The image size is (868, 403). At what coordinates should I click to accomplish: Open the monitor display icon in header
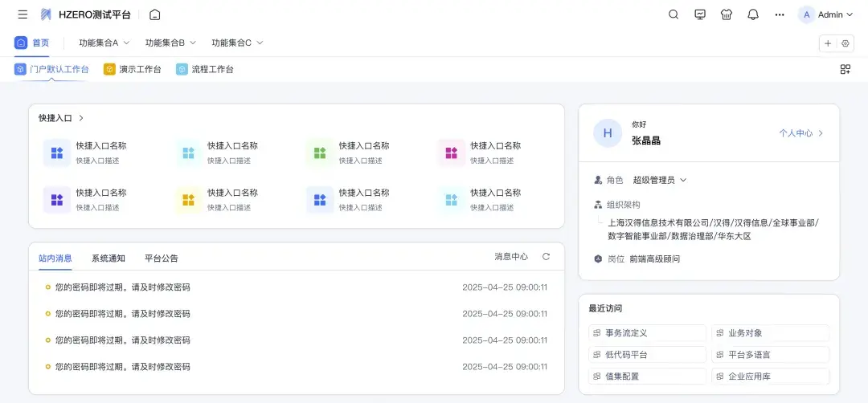[700, 14]
